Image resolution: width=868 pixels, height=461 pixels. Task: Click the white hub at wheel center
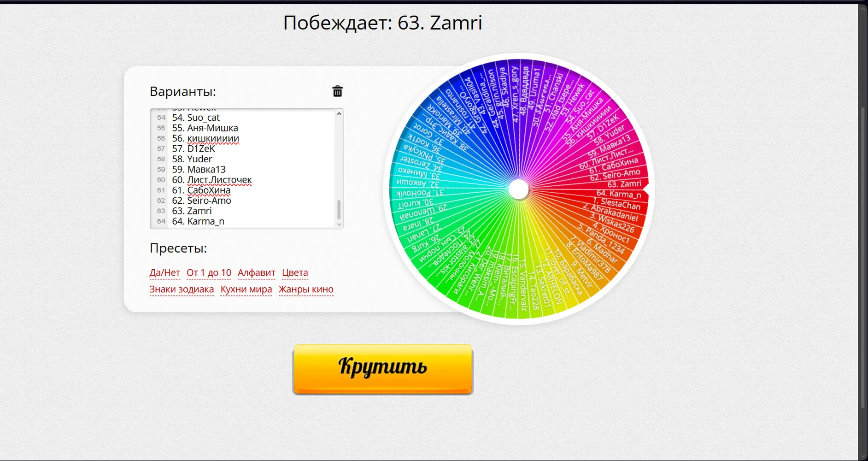519,189
